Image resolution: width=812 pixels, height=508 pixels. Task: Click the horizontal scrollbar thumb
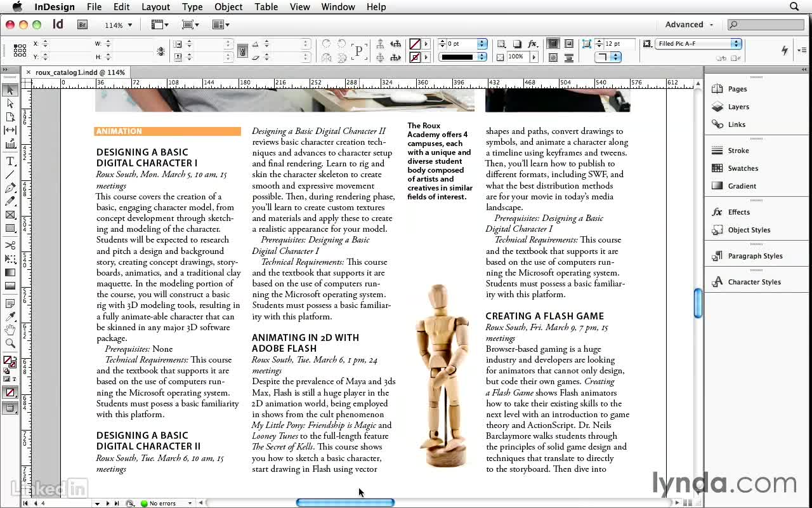(345, 503)
